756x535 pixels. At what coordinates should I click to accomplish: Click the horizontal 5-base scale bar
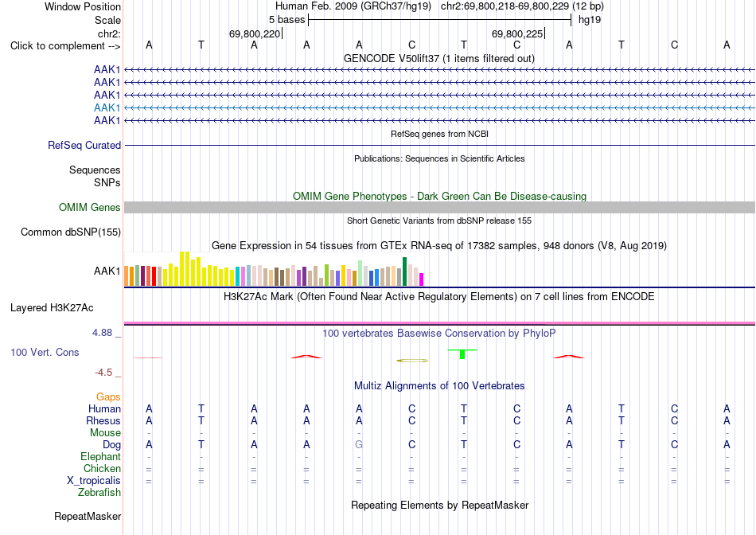click(440, 20)
